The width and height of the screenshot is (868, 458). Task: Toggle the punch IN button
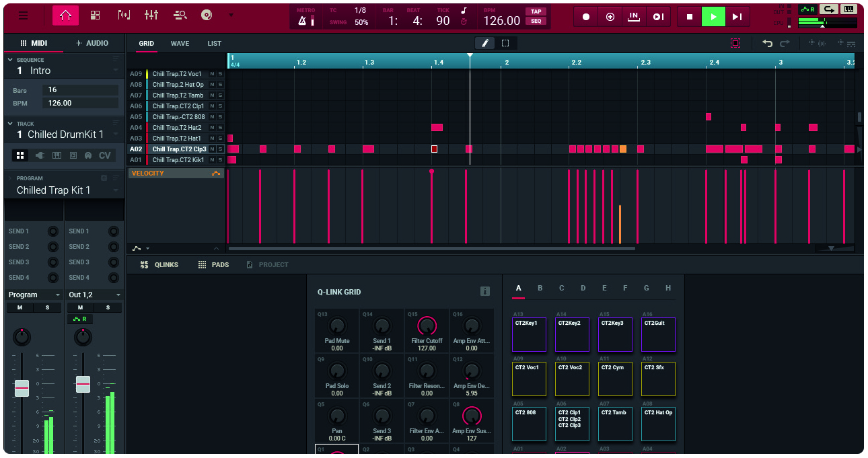point(633,17)
